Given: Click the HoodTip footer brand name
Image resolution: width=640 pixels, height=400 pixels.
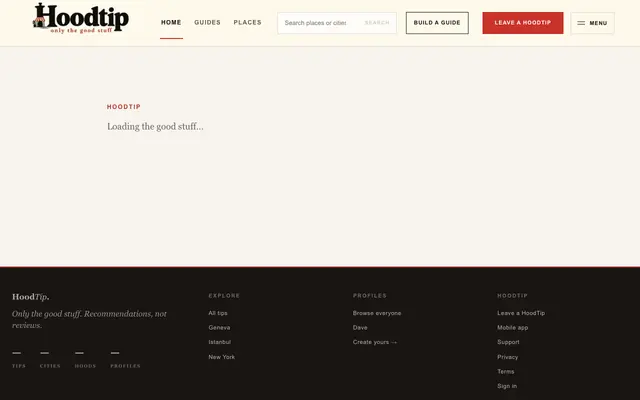Looking at the screenshot, I should (31, 297).
